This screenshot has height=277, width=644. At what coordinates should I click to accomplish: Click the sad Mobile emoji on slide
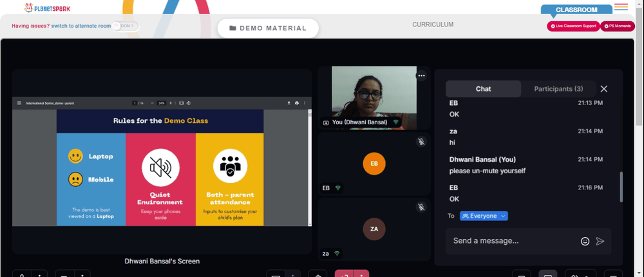[75, 180]
